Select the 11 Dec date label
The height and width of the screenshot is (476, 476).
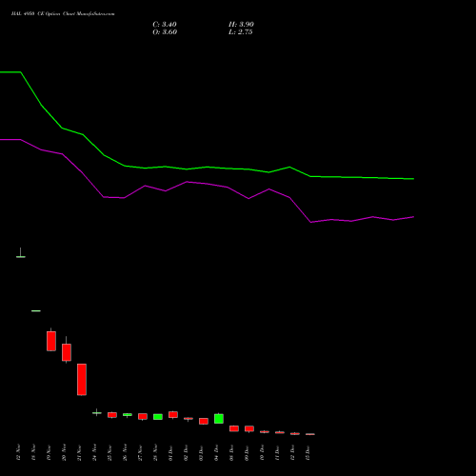pos(277,452)
